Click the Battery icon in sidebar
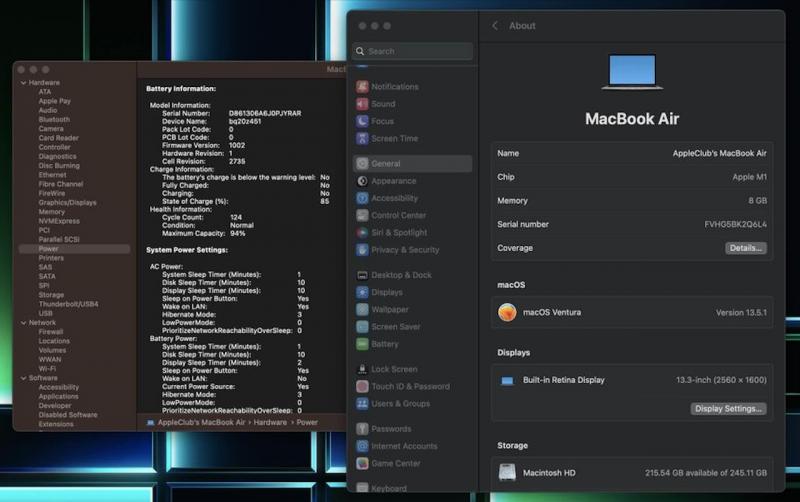Image resolution: width=800 pixels, height=502 pixels. click(362, 344)
